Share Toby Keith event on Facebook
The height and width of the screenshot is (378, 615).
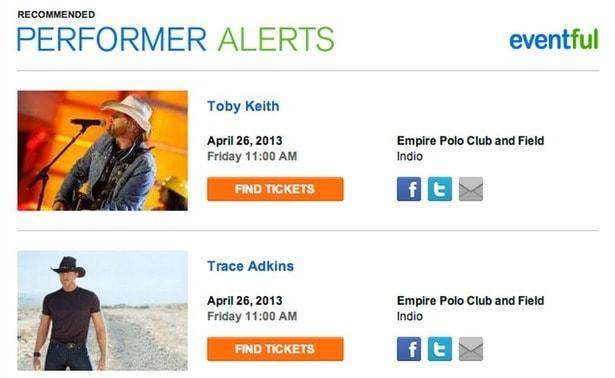(x=409, y=189)
